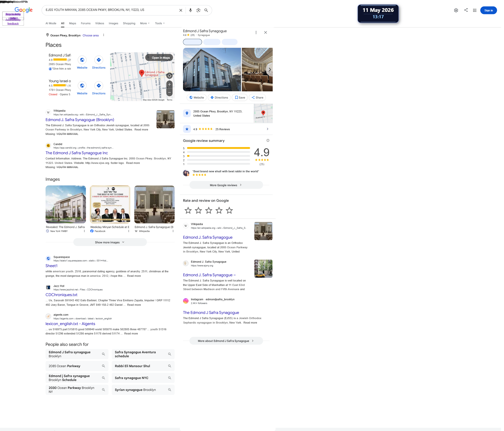Click the Choose area link
The width and height of the screenshot is (504, 431).
[x=91, y=35]
